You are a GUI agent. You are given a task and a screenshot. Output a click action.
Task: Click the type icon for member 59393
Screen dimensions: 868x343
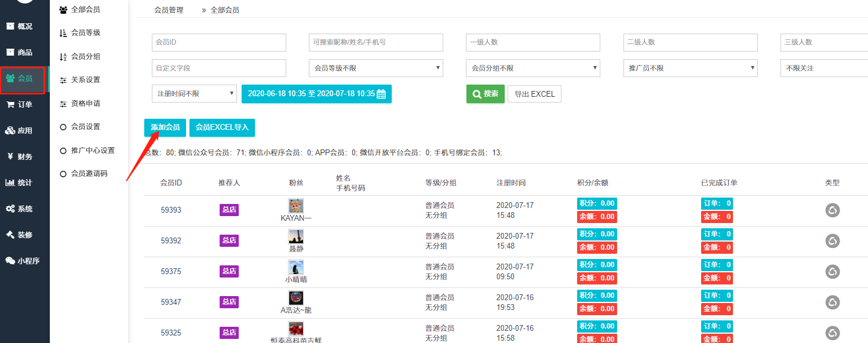833,210
